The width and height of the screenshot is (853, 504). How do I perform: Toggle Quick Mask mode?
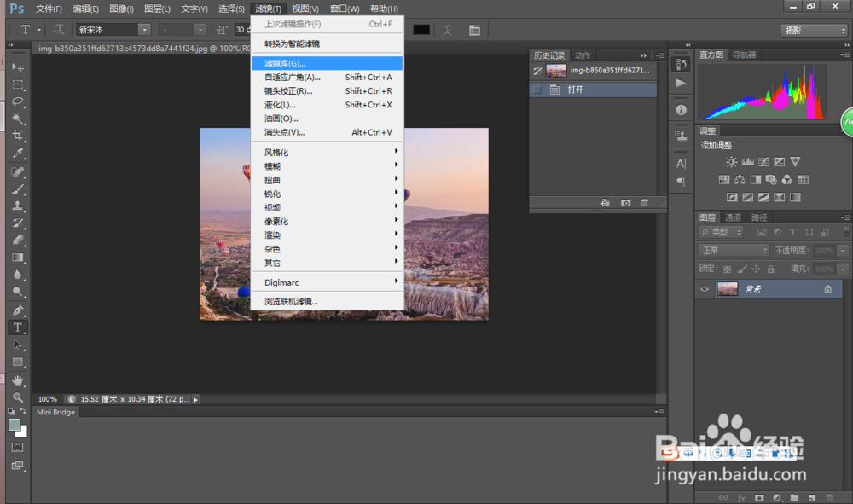17,448
